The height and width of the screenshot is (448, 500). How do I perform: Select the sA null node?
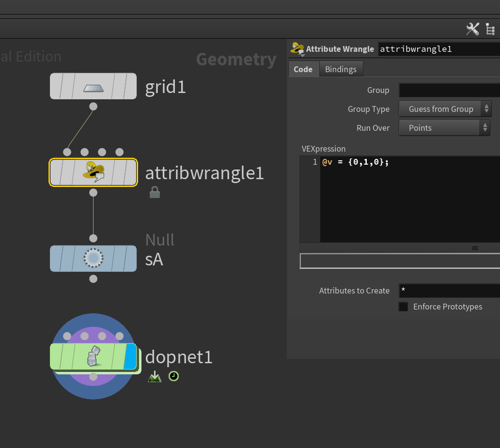93,258
